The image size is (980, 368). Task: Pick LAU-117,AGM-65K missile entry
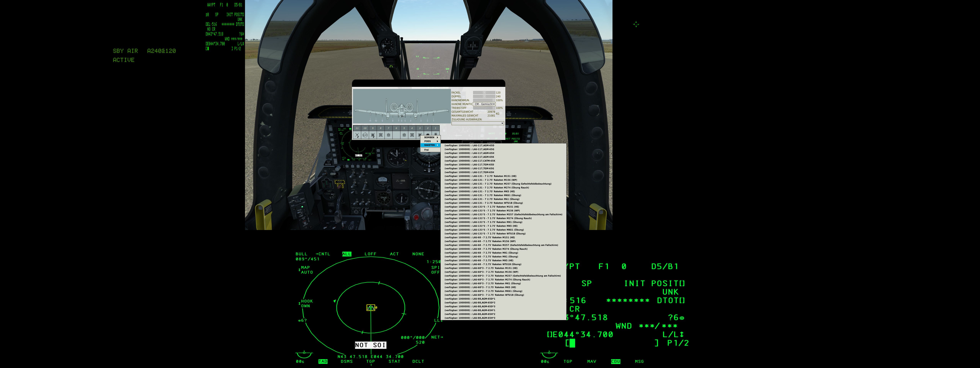[504, 157]
